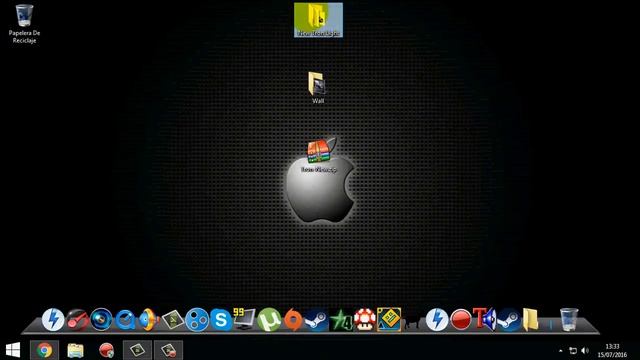Open the yellow folder in the dock
640x360 pixels.
pyautogui.click(x=531, y=320)
